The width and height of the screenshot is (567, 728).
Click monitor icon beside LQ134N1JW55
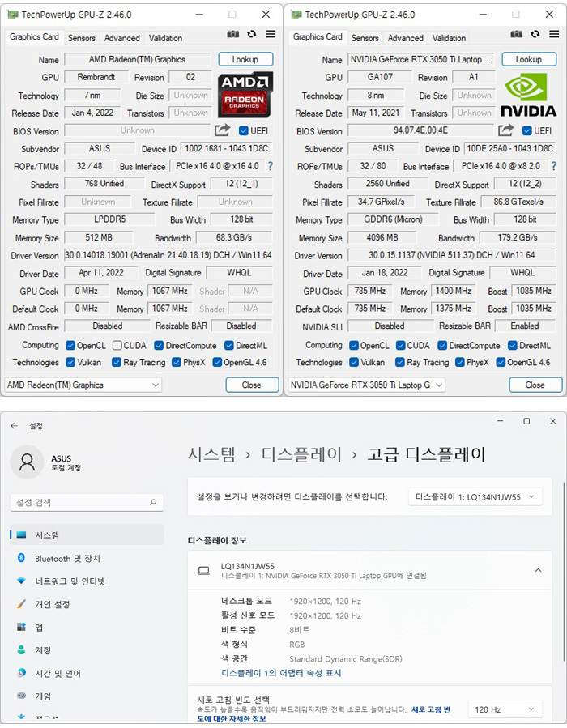coord(203,571)
